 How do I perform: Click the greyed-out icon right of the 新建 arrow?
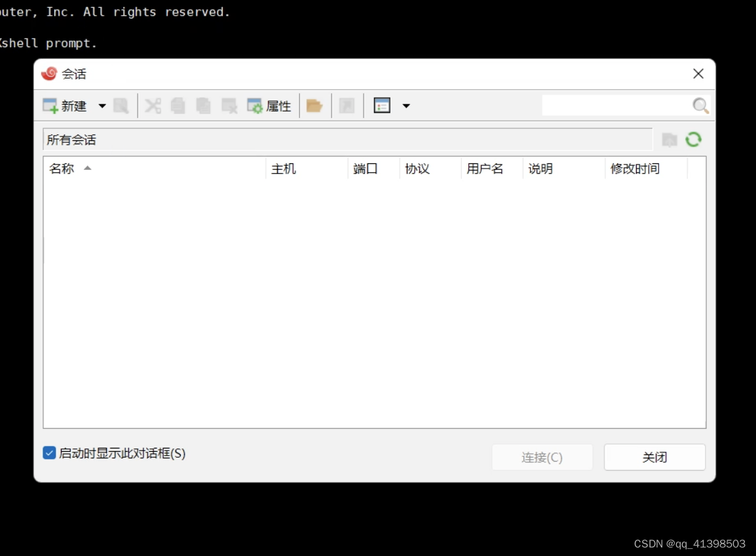click(x=121, y=106)
